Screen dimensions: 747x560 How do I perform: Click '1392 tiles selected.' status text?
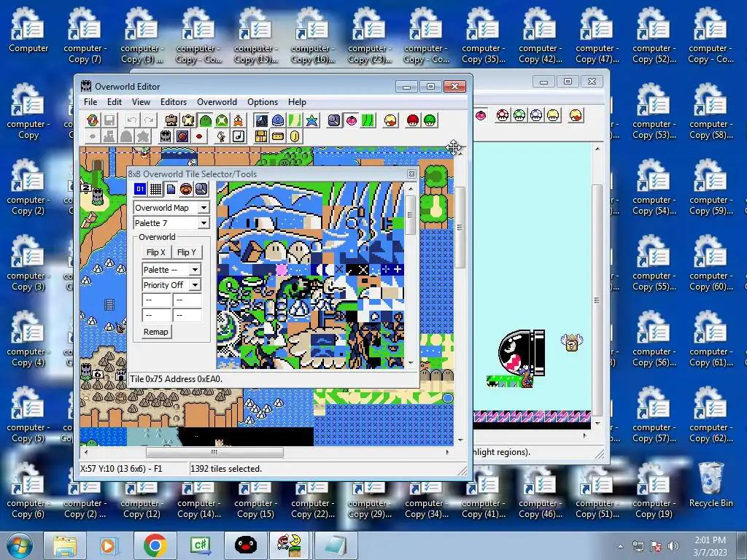click(x=226, y=469)
